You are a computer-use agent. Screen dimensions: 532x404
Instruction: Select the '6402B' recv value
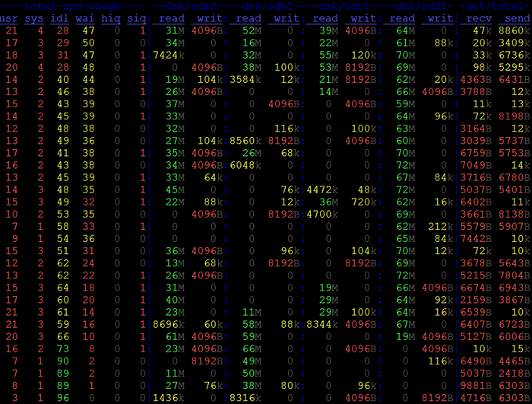click(476, 202)
